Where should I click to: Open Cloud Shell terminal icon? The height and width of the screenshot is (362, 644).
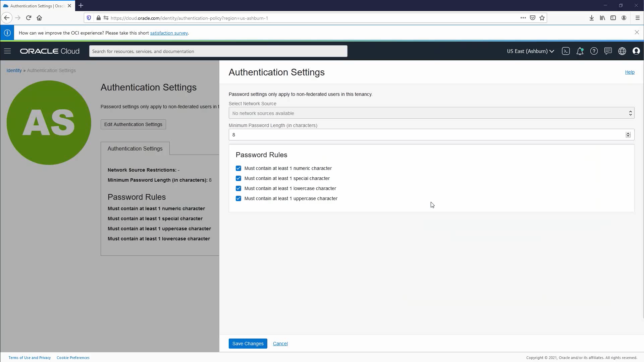566,51
